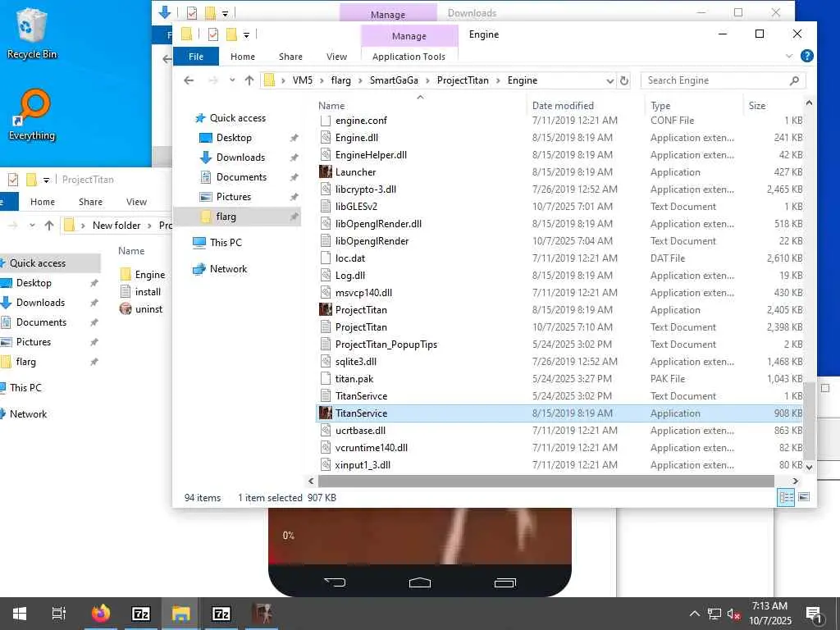Click the loc.dat file icon
The height and width of the screenshot is (630, 840).
click(x=325, y=258)
